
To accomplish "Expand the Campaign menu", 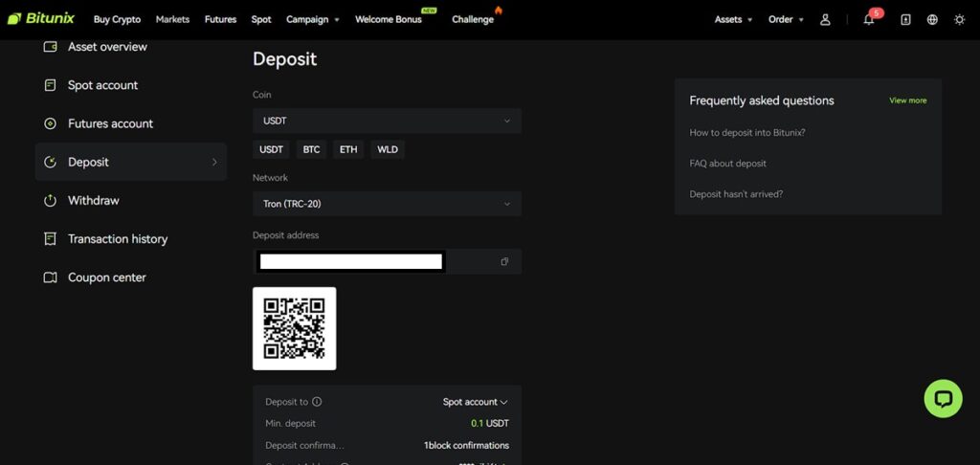I will pos(313,19).
